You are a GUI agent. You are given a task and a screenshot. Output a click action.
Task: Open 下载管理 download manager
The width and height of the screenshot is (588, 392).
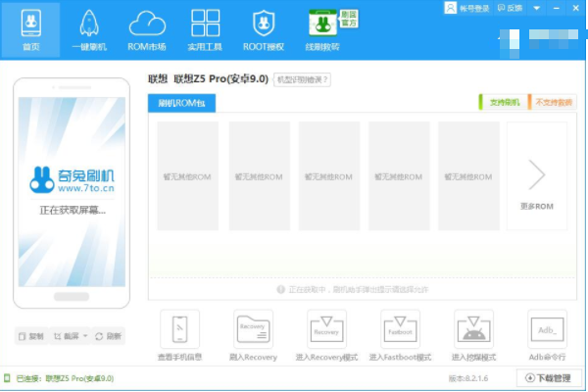tap(549, 378)
